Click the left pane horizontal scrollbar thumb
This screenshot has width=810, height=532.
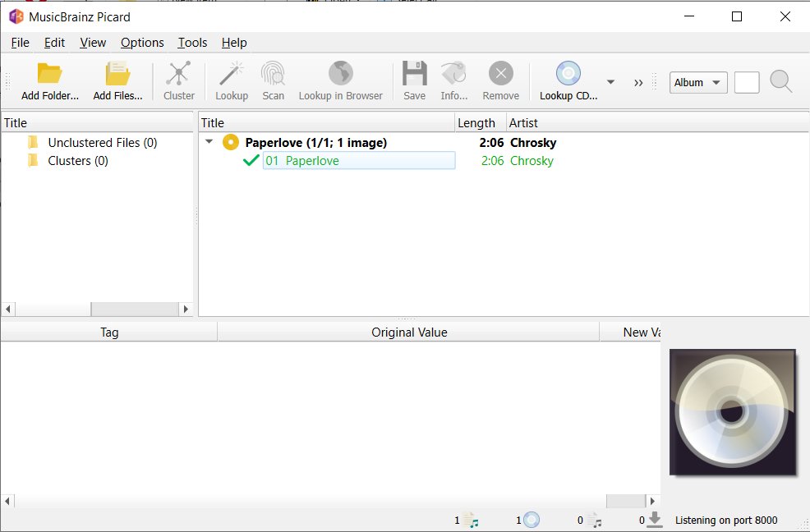(135, 310)
